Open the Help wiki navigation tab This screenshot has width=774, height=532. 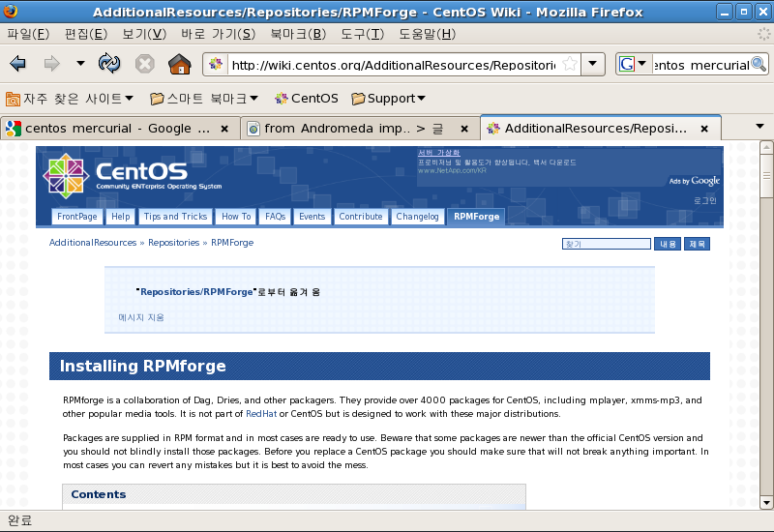coord(120,217)
